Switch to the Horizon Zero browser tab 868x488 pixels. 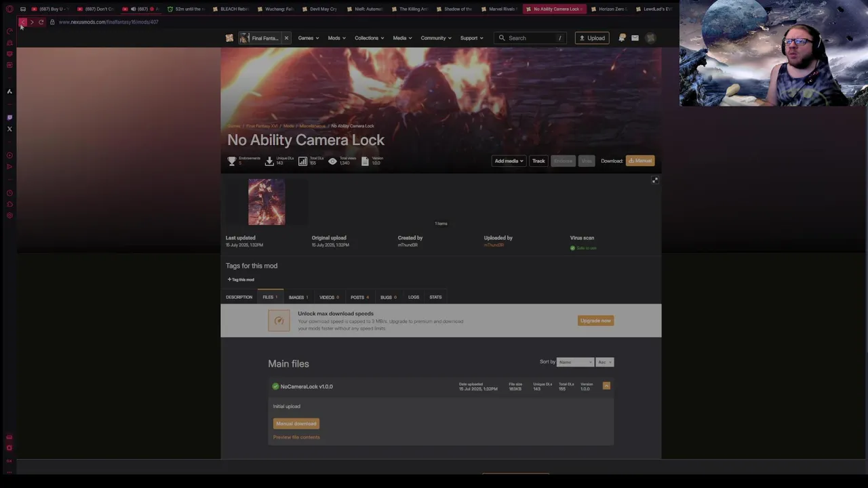[608, 9]
